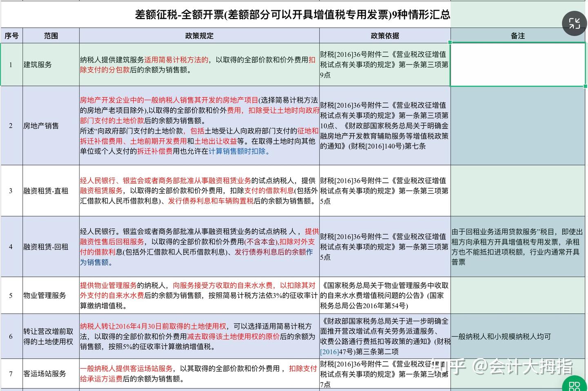The width and height of the screenshot is (588, 391).
Task: Click sequence number 3 cell
Action: tap(11, 191)
